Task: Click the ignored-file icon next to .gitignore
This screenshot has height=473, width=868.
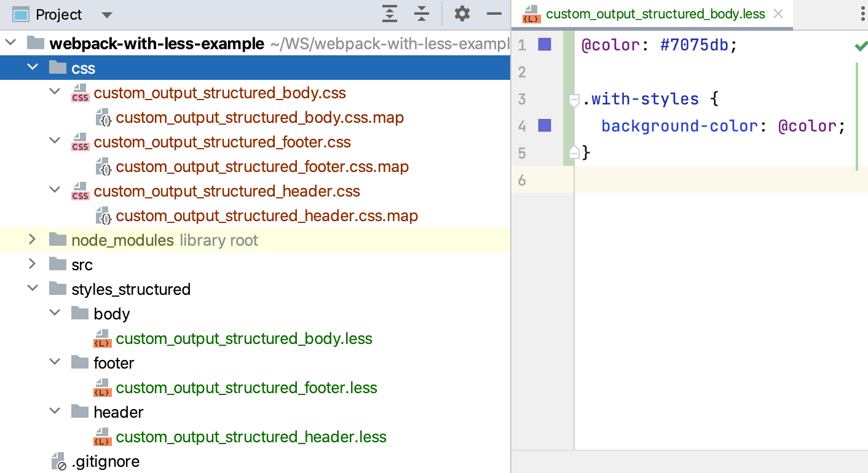Action: click(59, 461)
